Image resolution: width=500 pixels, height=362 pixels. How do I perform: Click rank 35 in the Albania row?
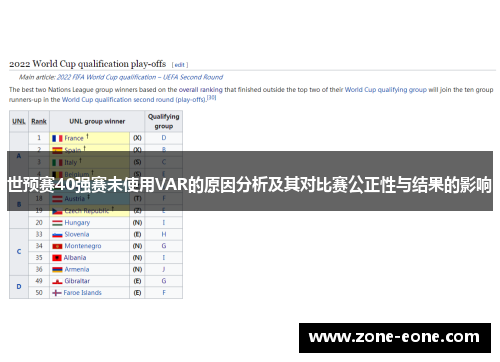[39, 258]
